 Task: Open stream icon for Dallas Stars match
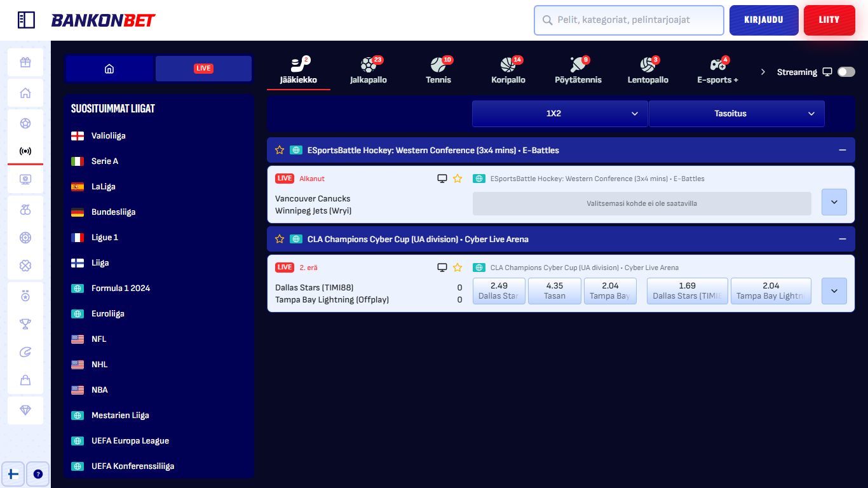click(442, 268)
